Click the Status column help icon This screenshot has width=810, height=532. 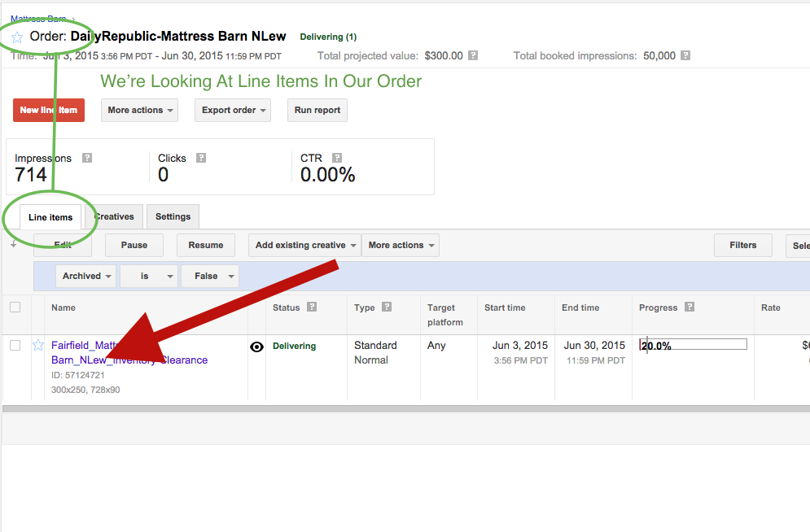coord(312,307)
